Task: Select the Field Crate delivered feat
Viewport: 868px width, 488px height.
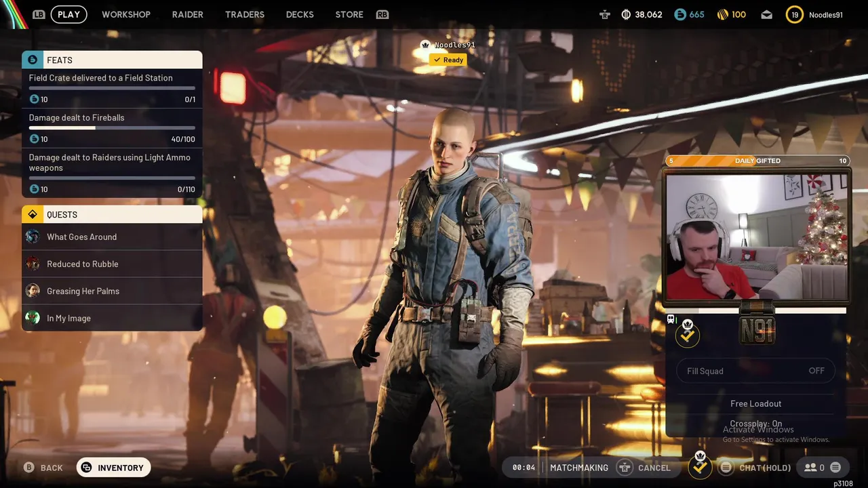Action: [x=112, y=89]
